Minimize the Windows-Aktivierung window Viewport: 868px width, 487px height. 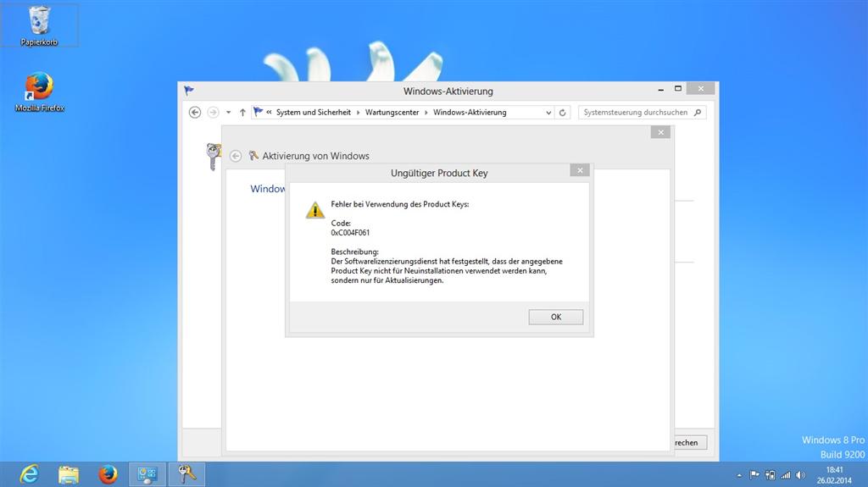click(661, 89)
